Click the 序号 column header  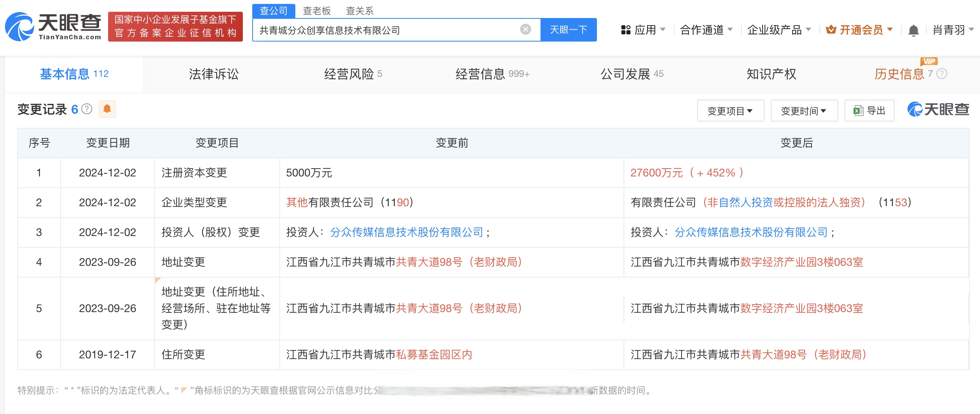[x=39, y=143]
